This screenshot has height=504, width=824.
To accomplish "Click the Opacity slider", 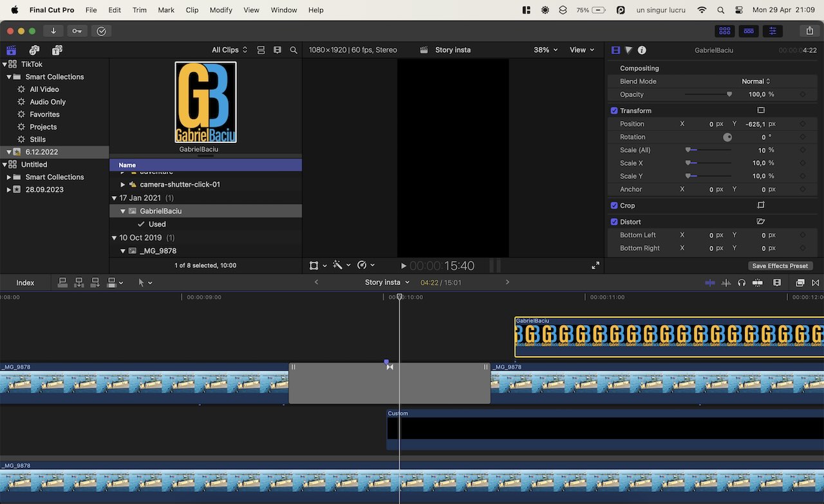I will pos(708,95).
